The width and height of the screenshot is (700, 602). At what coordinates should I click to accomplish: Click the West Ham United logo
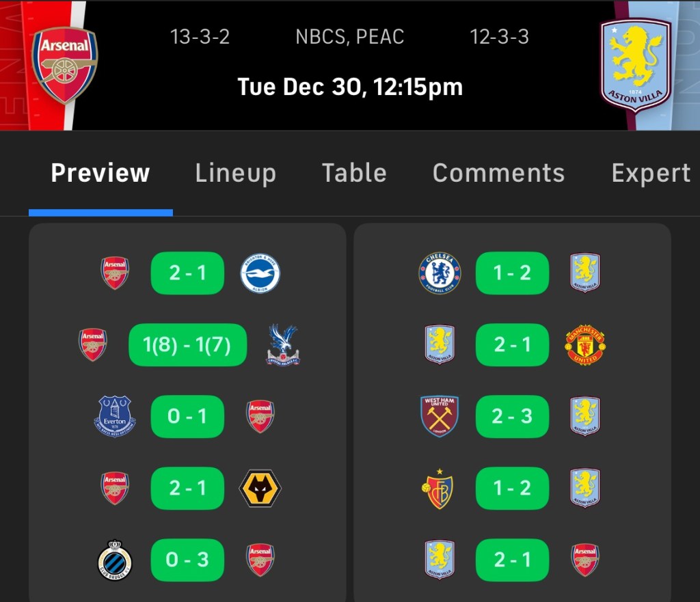coord(440,416)
